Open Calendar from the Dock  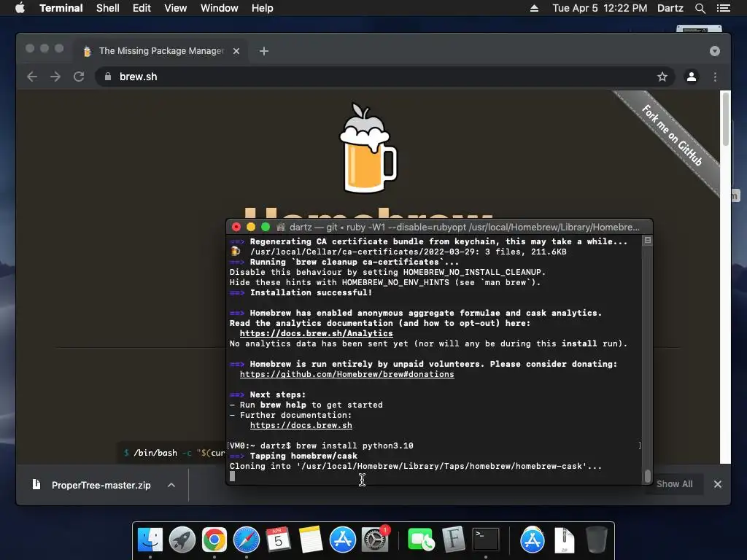pos(278,540)
